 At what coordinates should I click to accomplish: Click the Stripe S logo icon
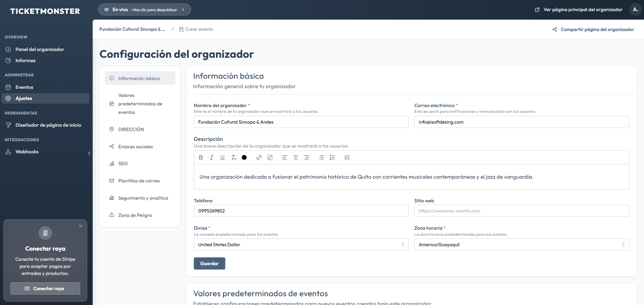click(x=45, y=233)
